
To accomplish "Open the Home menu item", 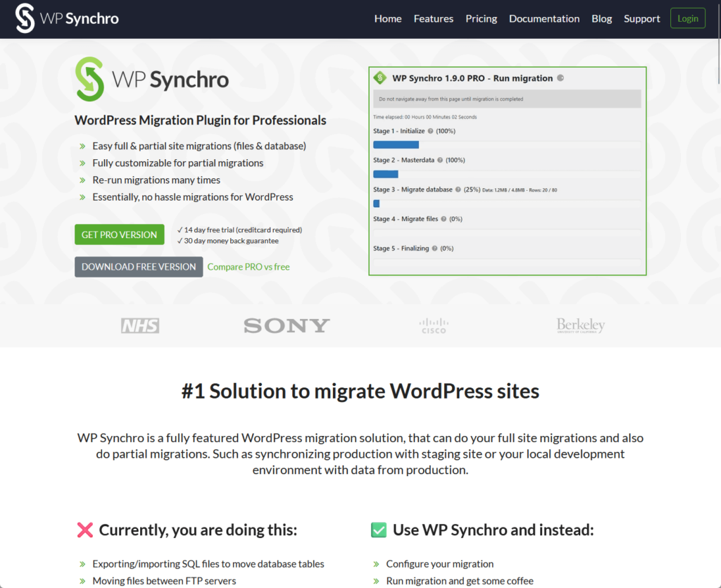I will coord(388,18).
